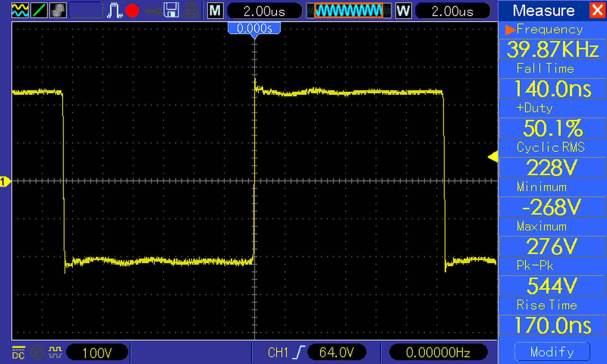Click the gray persistence icon in top bar
Screen dimensions: 607x364
[x=58, y=10]
